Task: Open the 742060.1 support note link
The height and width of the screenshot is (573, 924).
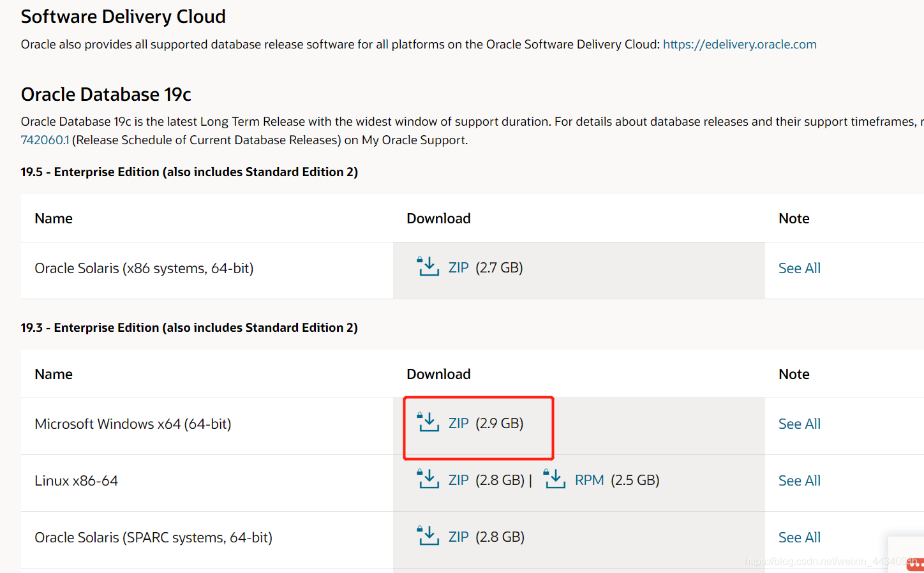Action: tap(45, 140)
